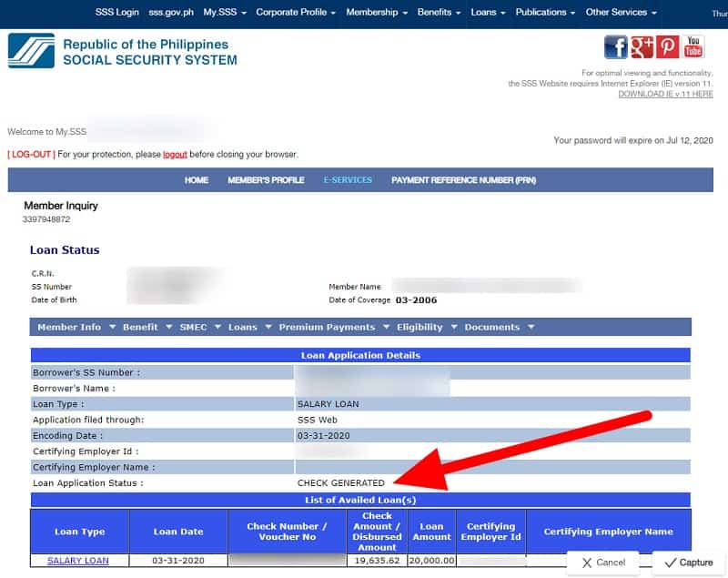Open the SALARY LOAN link in the table
This screenshot has width=728, height=578.
(x=78, y=560)
